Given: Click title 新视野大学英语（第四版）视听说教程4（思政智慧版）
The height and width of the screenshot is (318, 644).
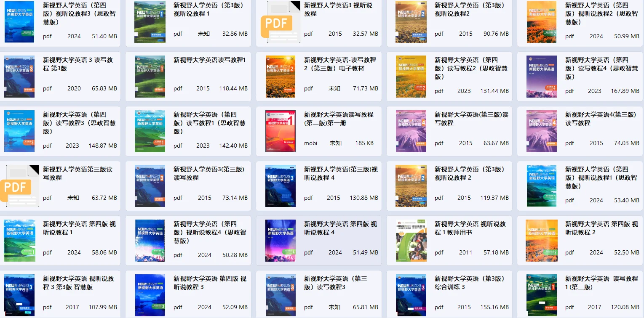Looking at the screenshot, I should 210,232.
